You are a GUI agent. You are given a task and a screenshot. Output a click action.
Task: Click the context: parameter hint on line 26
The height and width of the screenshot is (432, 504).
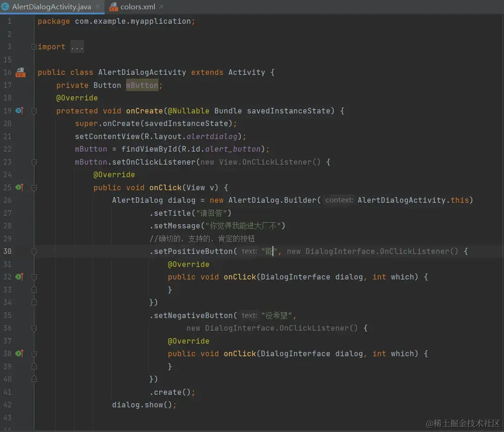pos(339,200)
